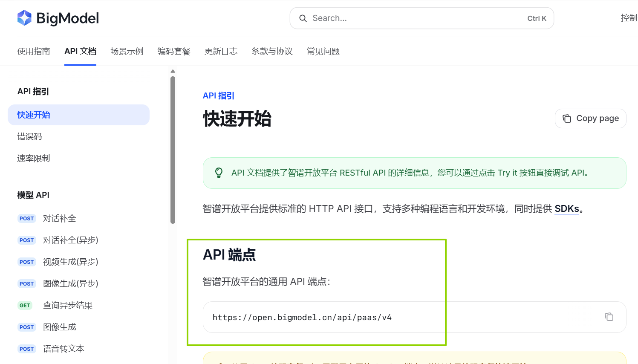Viewport: 638px width, 364px height.
Task: Open the 查询异步结果 sidebar entry
Action: (x=68, y=305)
